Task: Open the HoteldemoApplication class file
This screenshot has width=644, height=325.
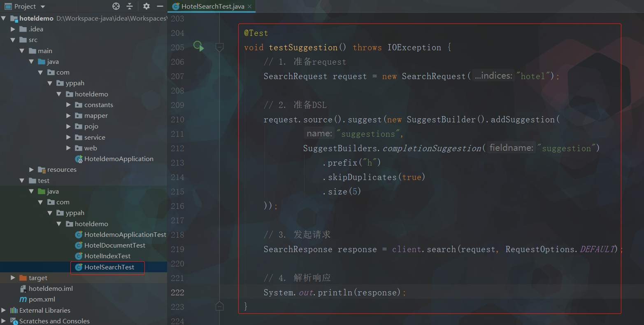Action: [x=119, y=159]
